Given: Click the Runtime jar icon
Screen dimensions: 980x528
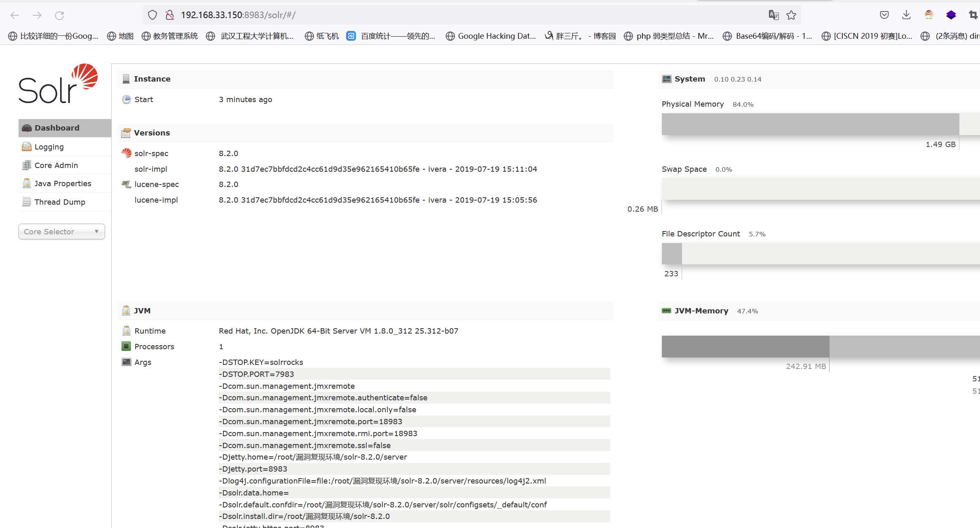Looking at the screenshot, I should 126,331.
